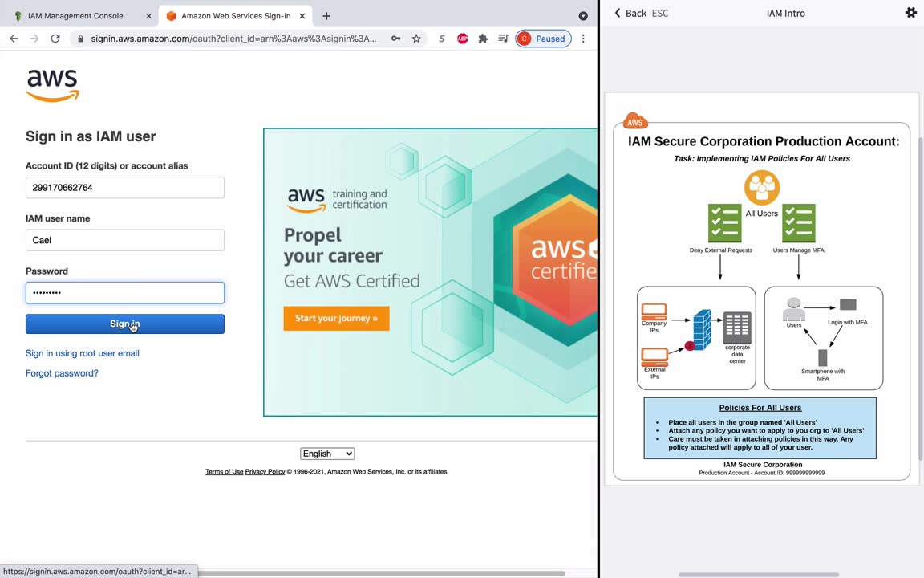Open the media control playlist icon
Image resolution: width=924 pixels, height=578 pixels.
click(x=503, y=39)
